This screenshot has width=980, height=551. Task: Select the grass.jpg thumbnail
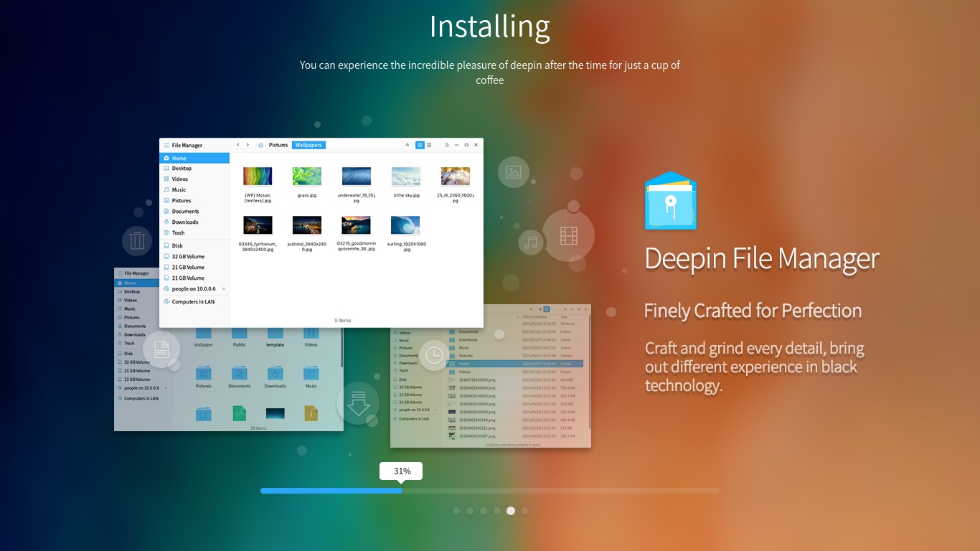tap(307, 176)
